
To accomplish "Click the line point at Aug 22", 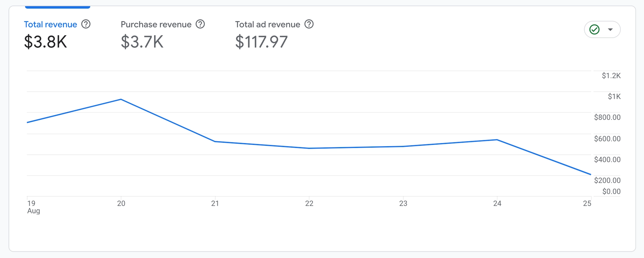I will click(x=309, y=148).
